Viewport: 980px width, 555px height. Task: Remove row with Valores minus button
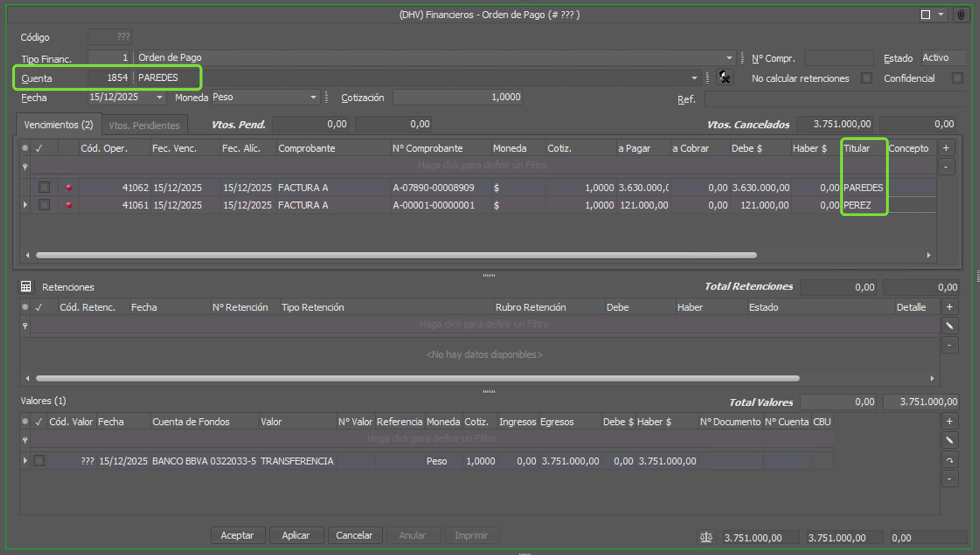point(949,478)
